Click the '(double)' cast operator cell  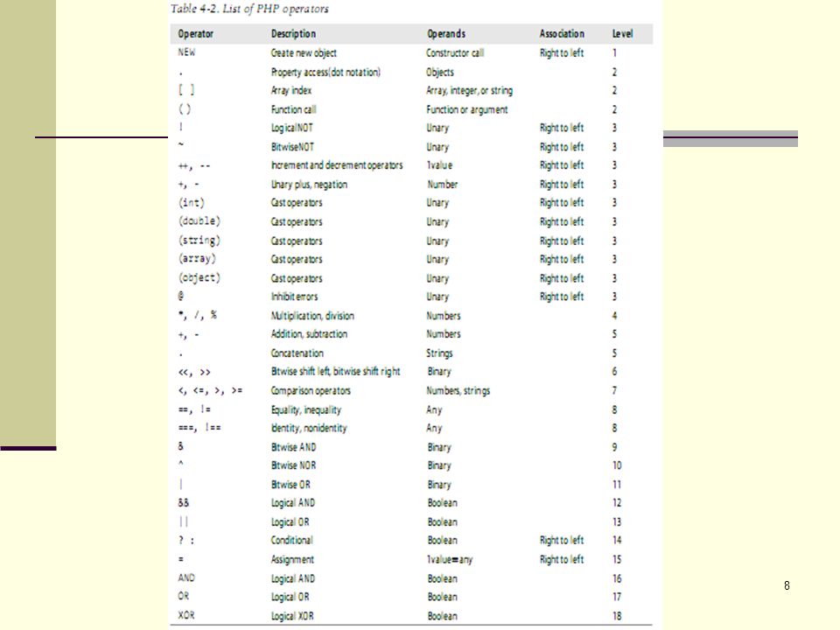(x=199, y=221)
